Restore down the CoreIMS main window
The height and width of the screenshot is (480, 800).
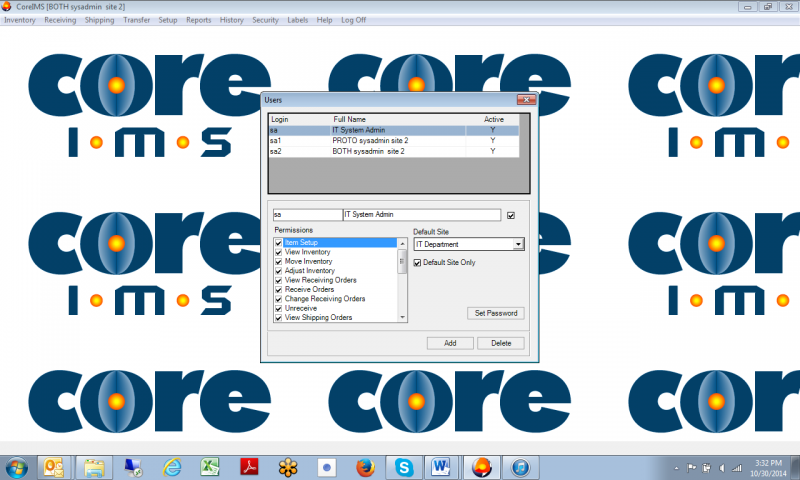pyautogui.click(x=767, y=7)
